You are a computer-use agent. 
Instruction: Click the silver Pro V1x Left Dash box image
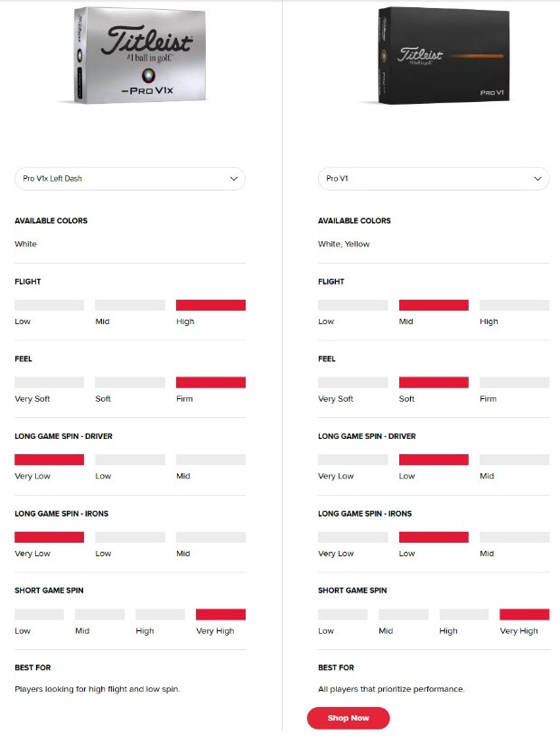[135, 56]
